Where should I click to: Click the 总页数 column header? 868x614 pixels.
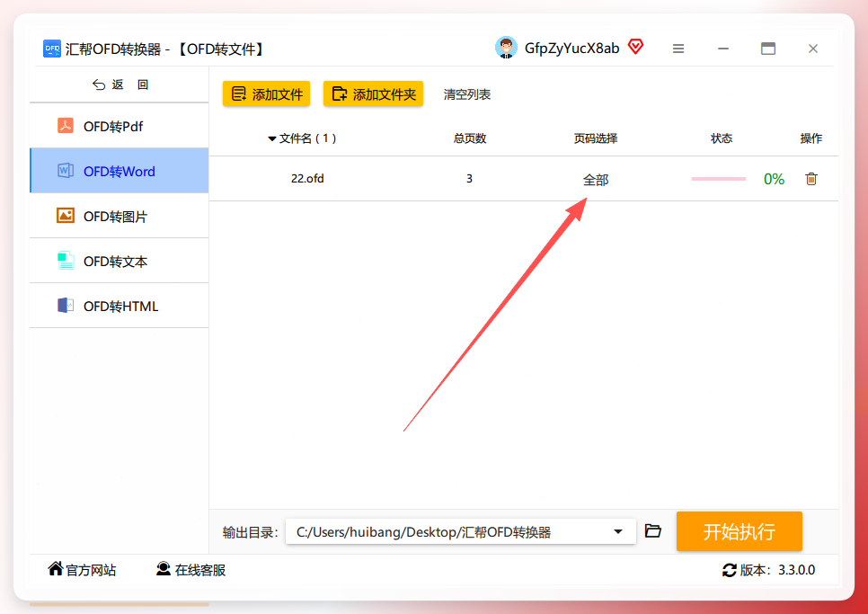pos(470,138)
